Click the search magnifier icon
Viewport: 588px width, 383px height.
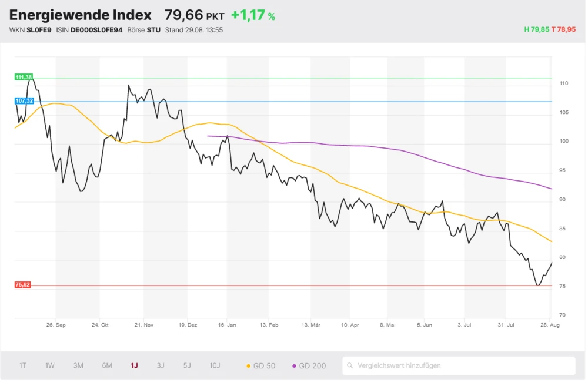pyautogui.click(x=350, y=365)
